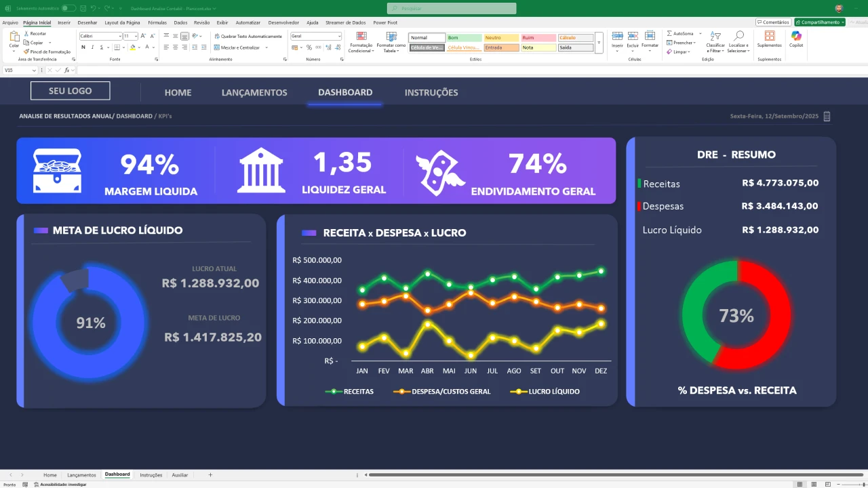Viewport: 868px width, 488px height.
Task: Click the Pesquisar search box
Action: click(x=452, y=8)
